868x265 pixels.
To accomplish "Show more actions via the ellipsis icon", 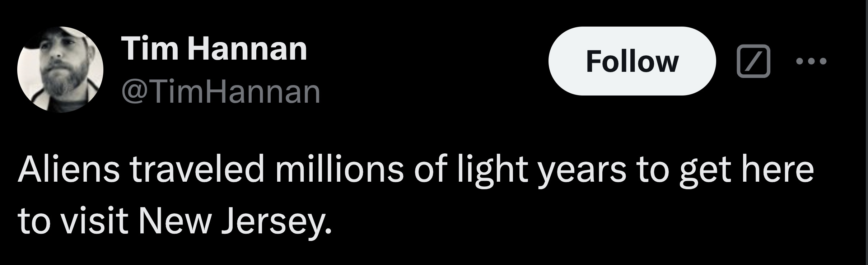I will tap(811, 62).
